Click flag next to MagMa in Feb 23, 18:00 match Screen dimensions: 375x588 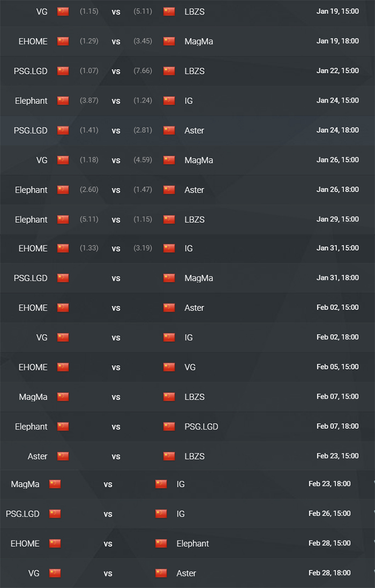(x=55, y=484)
